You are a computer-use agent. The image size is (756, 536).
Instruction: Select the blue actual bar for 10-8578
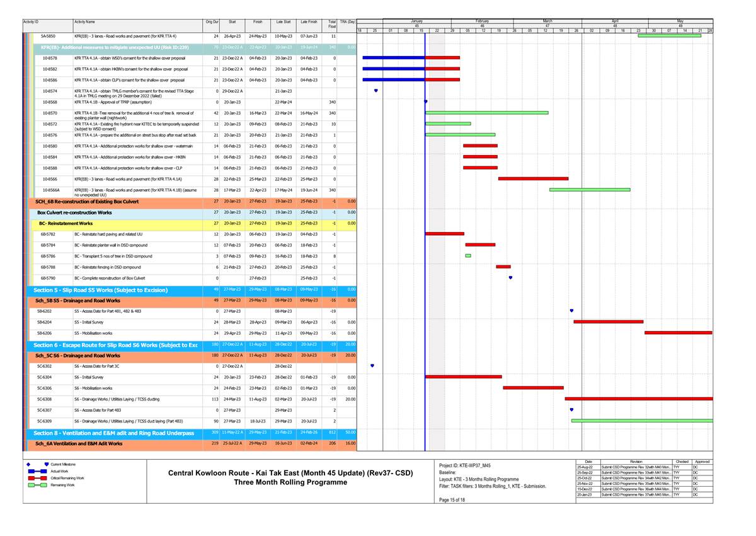394,58
